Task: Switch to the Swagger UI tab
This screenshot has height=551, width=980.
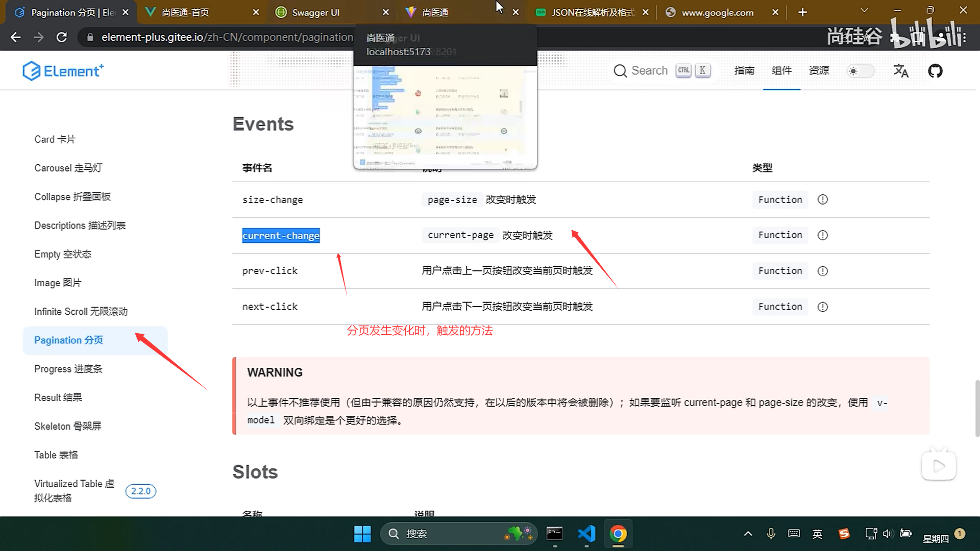Action: click(x=315, y=12)
